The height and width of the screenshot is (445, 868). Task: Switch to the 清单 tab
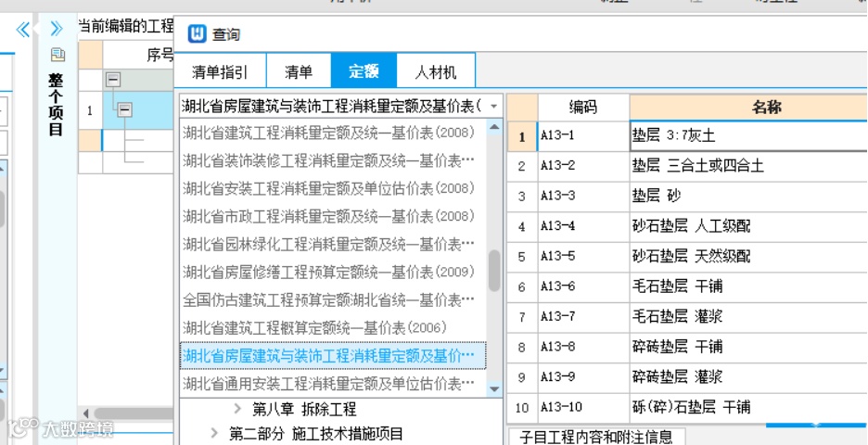[x=299, y=71]
